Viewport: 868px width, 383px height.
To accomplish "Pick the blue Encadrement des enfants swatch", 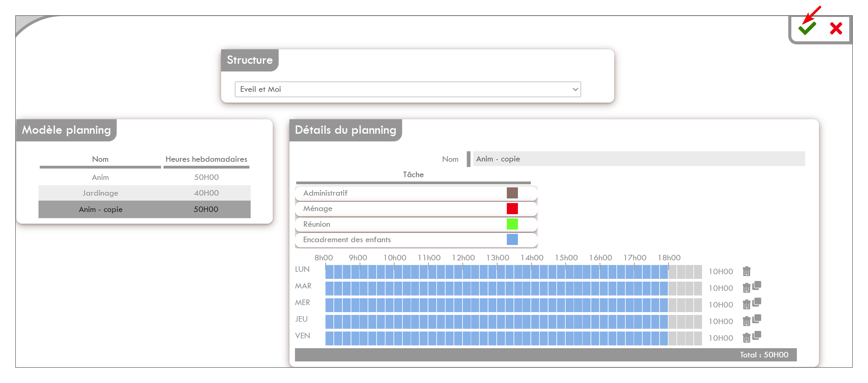I will [x=512, y=239].
